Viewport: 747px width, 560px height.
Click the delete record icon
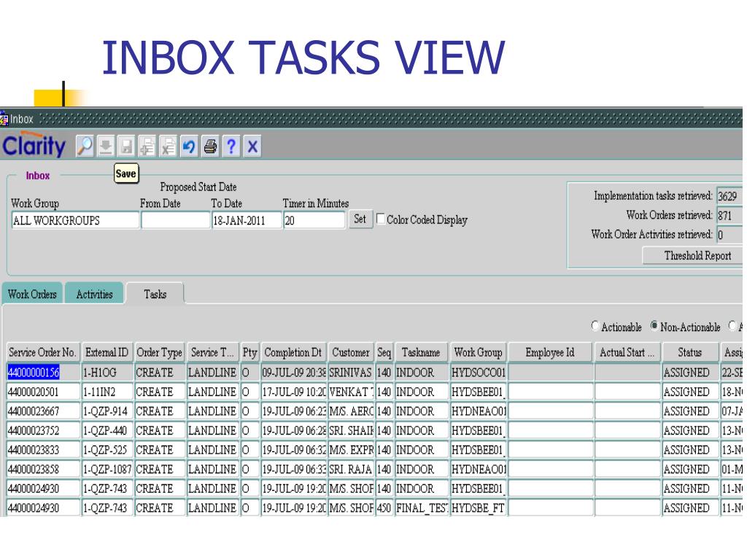pos(166,146)
